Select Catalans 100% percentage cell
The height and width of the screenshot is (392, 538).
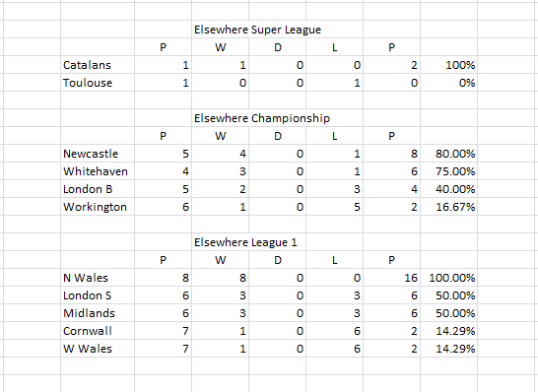[x=448, y=65]
